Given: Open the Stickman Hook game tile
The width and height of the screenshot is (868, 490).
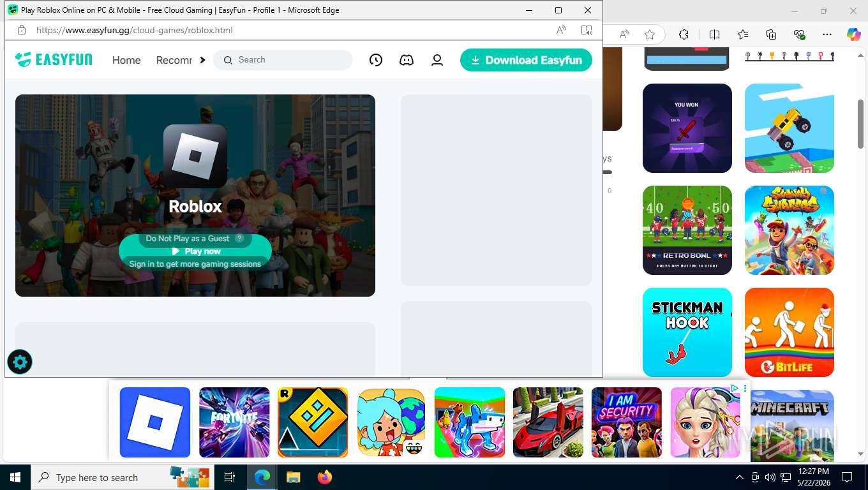Looking at the screenshot, I should [x=687, y=332].
